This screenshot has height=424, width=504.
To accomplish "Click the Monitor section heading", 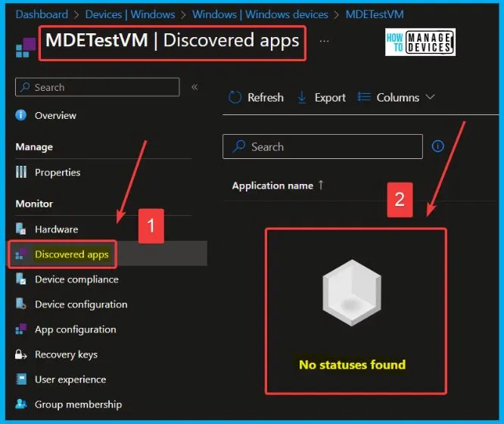I will click(34, 204).
